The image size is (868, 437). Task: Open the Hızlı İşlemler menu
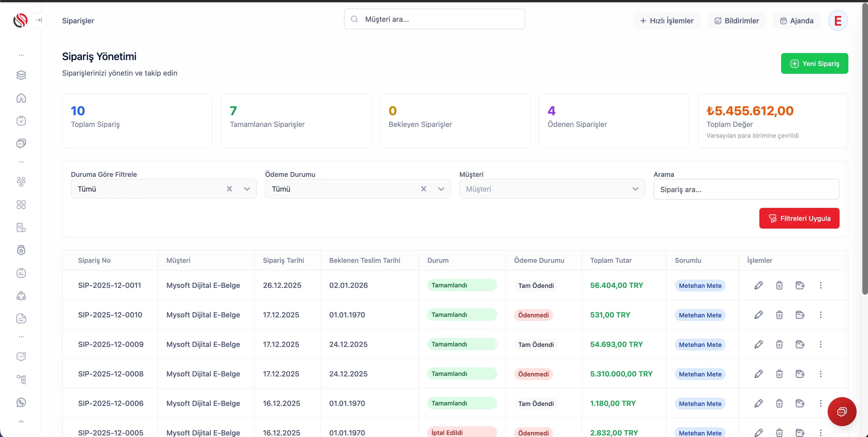coord(667,20)
